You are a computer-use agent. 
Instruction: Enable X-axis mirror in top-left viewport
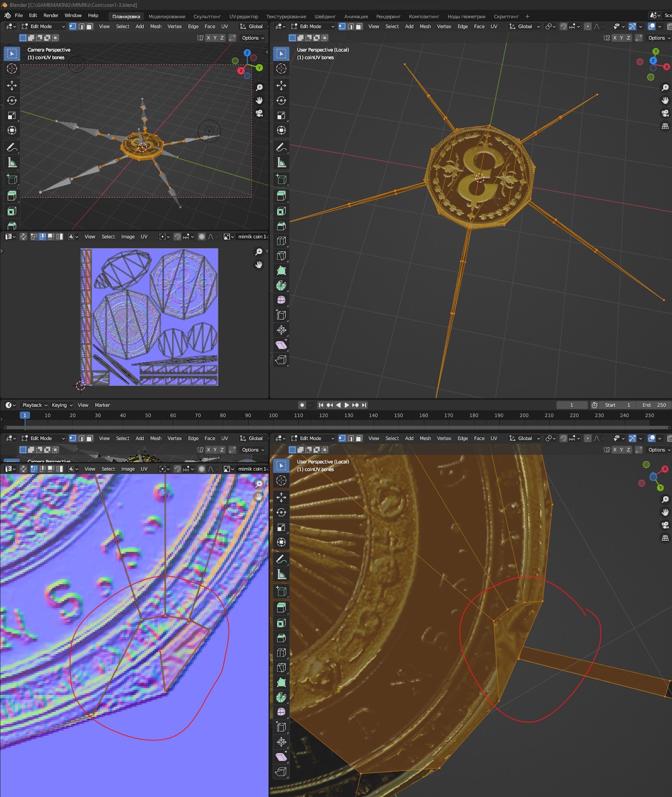[x=208, y=38]
